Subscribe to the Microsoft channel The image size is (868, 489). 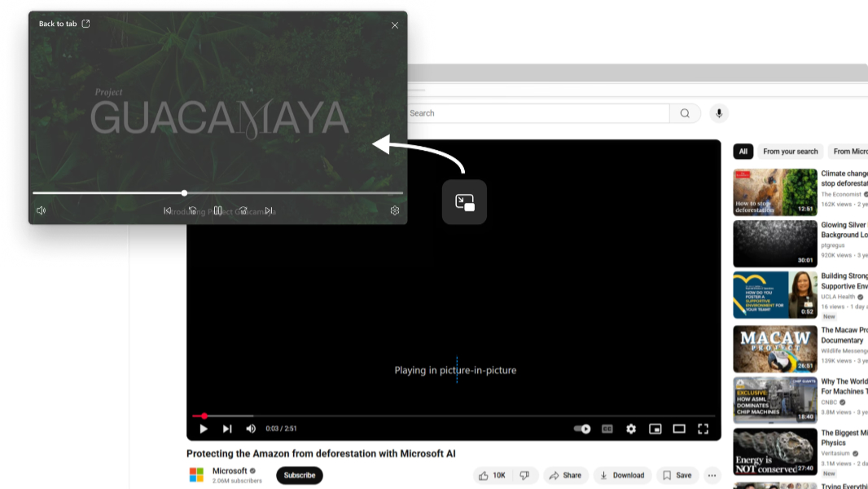(x=299, y=475)
